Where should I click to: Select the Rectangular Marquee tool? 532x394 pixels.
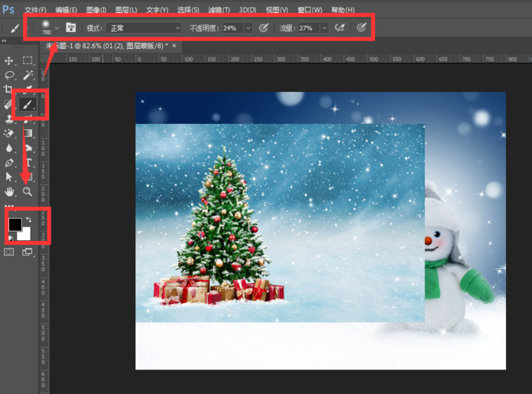(28, 60)
